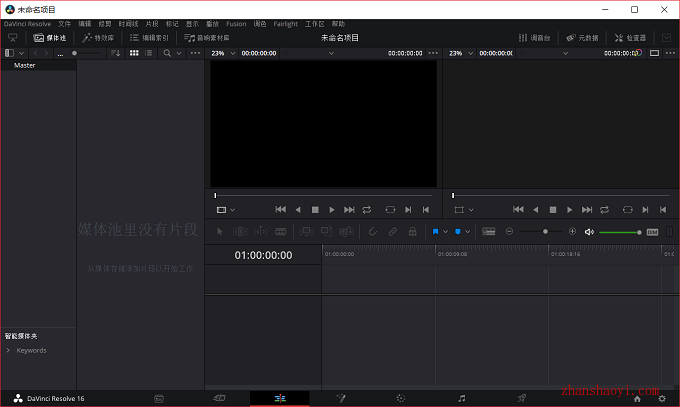680x407 pixels.
Task: Toggle the position lock padlock icon
Action: [412, 232]
